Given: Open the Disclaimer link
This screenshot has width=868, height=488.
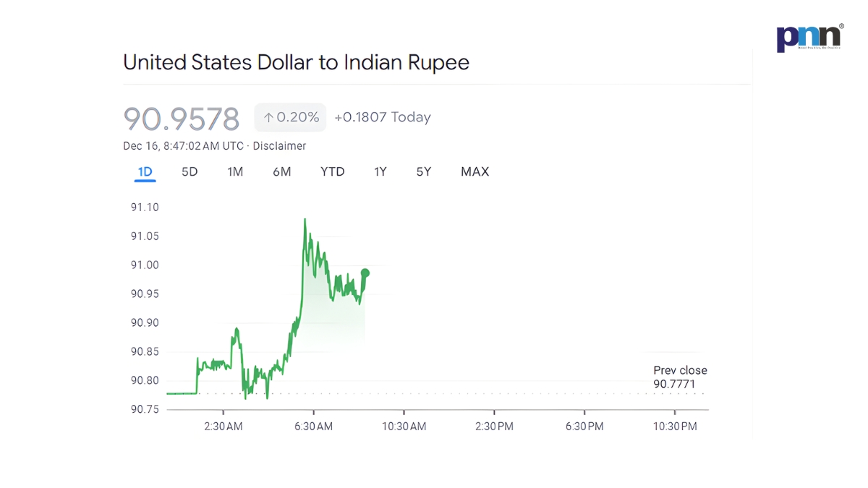Looking at the screenshot, I should (279, 146).
